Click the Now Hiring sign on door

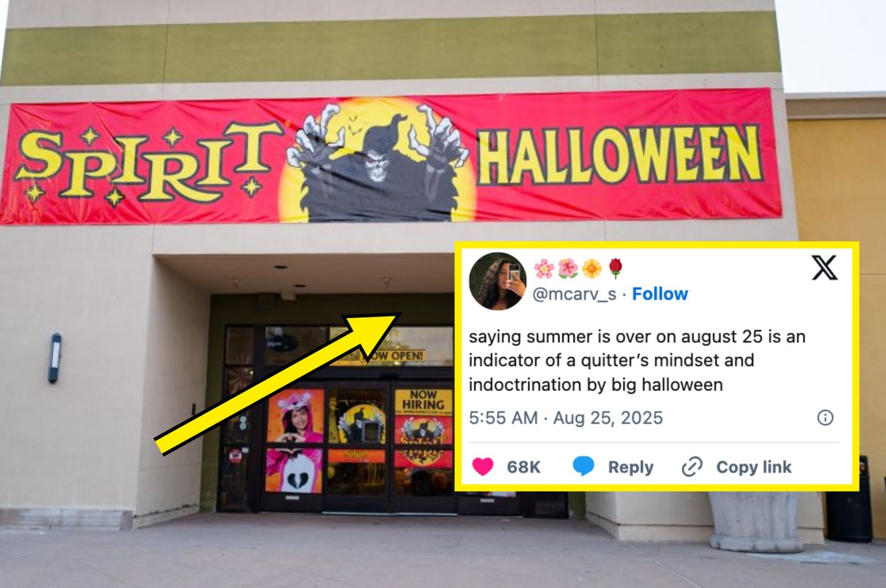(x=423, y=401)
